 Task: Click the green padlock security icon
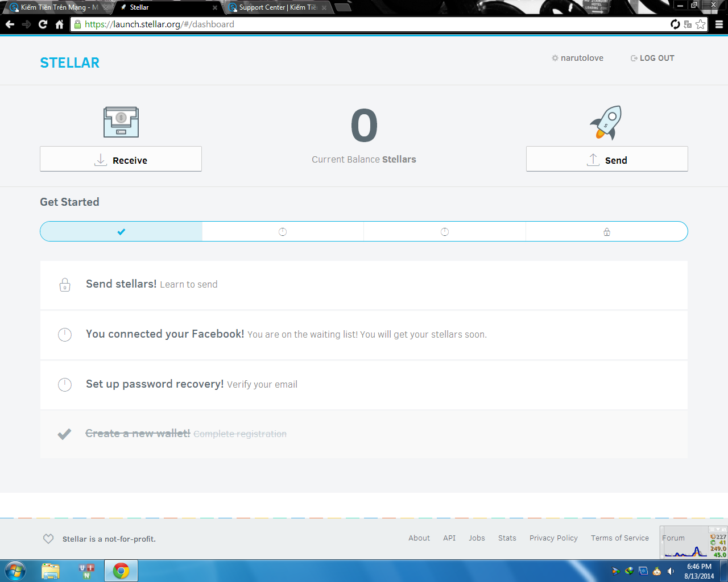pos(78,24)
